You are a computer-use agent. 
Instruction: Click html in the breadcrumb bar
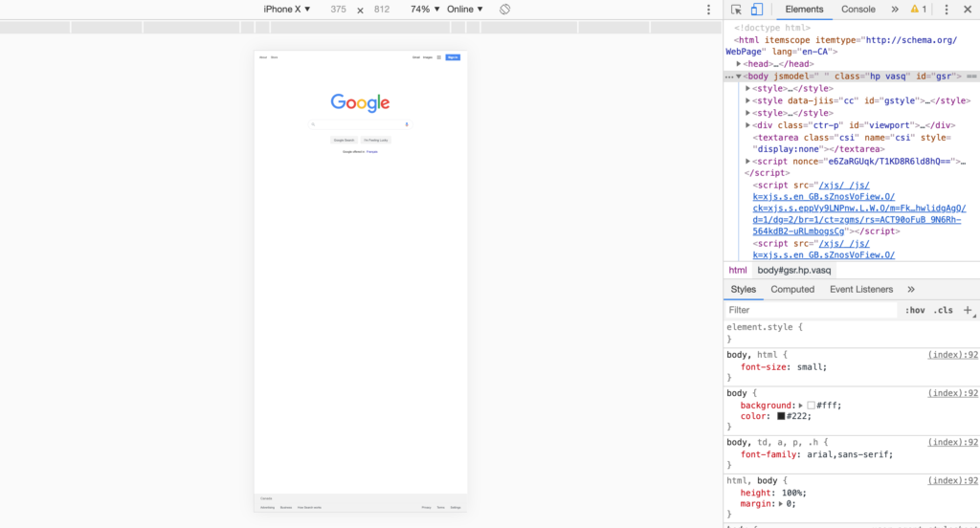pyautogui.click(x=738, y=271)
